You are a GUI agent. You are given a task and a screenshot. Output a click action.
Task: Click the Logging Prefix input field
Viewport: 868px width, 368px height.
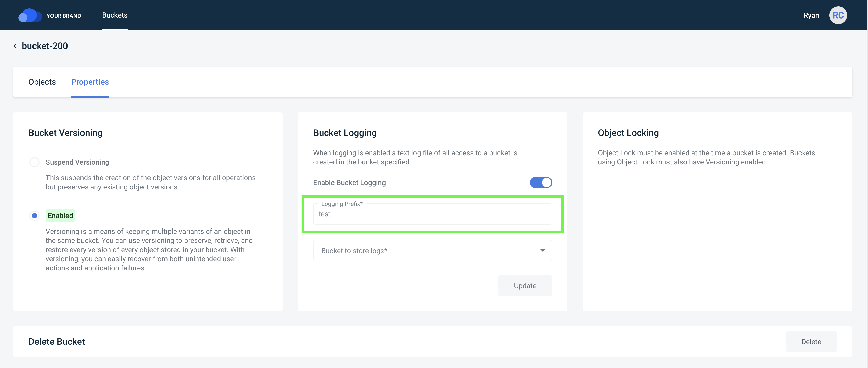(432, 214)
